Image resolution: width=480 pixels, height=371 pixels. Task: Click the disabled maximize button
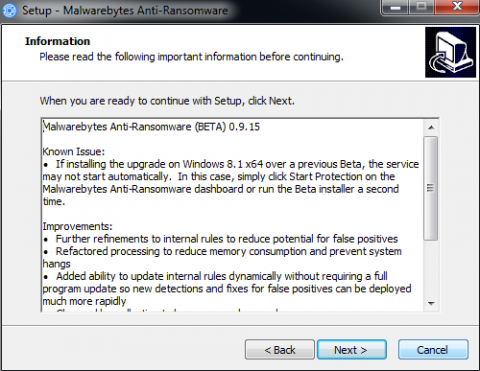click(421, 7)
